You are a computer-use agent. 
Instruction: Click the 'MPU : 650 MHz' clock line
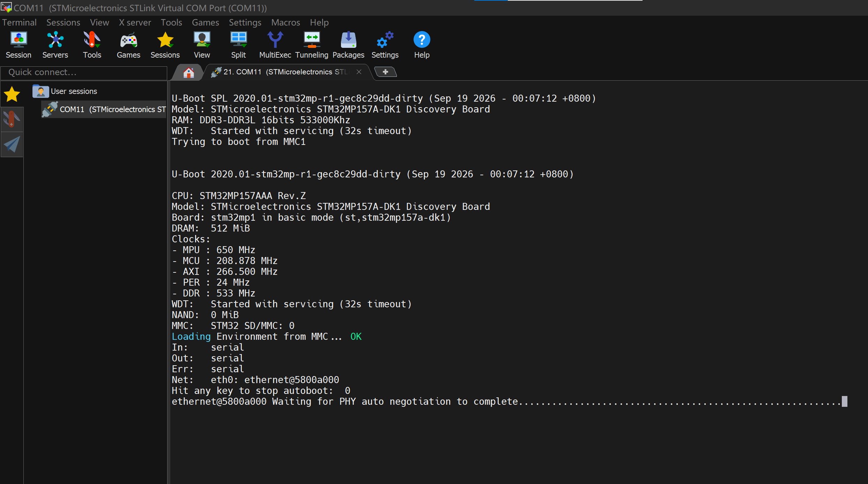tap(214, 250)
